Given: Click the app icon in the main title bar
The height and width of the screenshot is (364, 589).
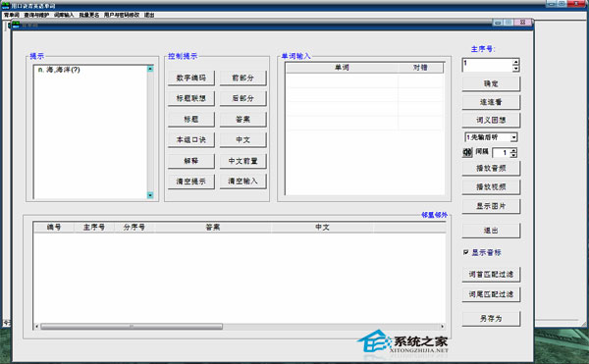Looking at the screenshot, I should (x=6, y=5).
